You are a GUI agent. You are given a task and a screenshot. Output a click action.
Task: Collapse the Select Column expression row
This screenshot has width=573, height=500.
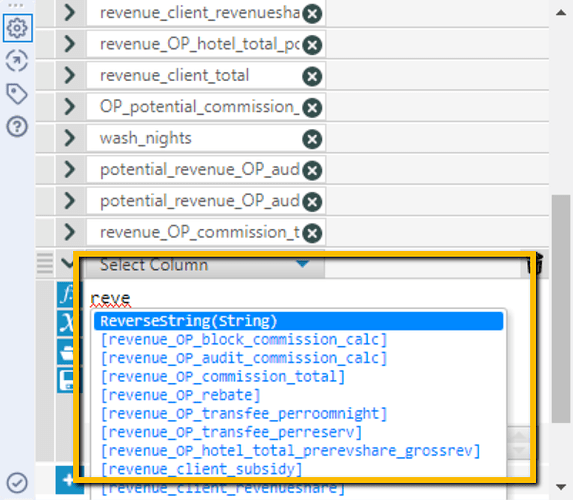(68, 263)
